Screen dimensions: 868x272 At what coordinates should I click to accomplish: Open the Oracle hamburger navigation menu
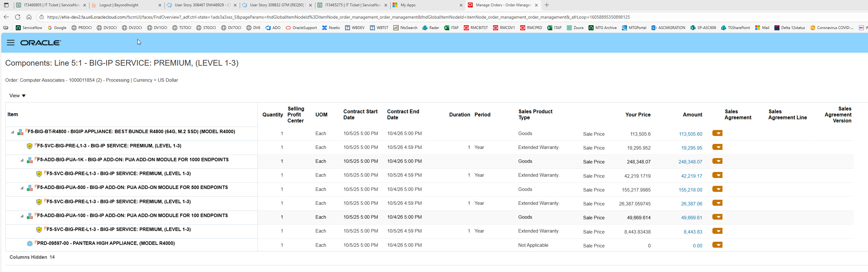(11, 43)
